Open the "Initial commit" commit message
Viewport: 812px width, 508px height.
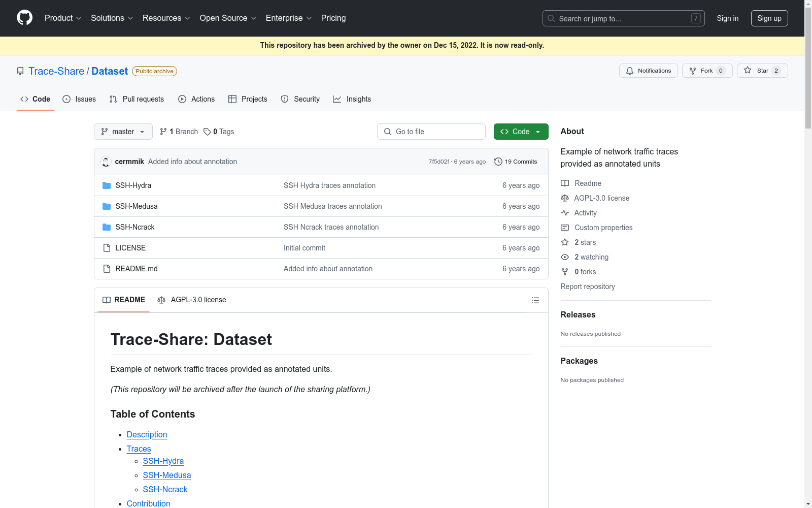click(x=304, y=248)
